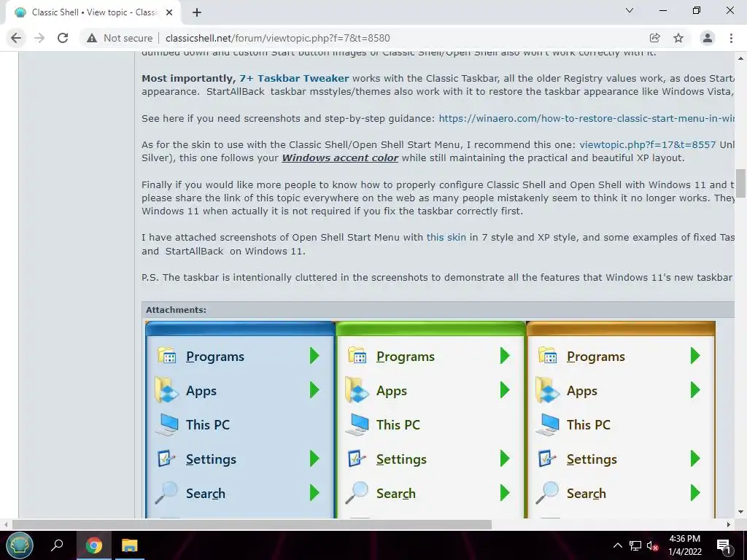This screenshot has width=747, height=560.
Task: Open a new browser tab
Action: [x=197, y=12]
